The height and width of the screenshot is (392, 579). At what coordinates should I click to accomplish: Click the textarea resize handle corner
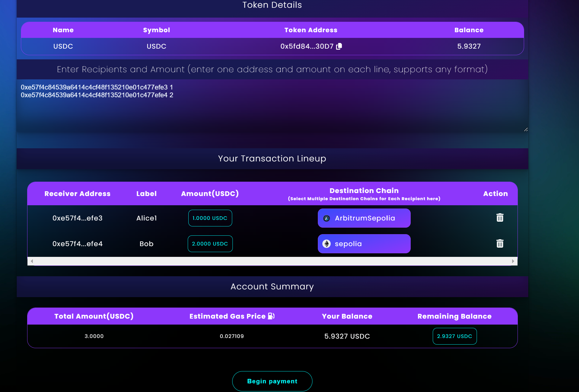click(x=526, y=129)
